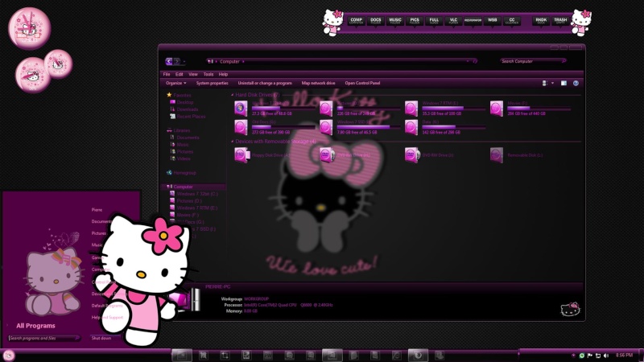Go back with the Explorer back arrow
644x362 pixels.
click(169, 61)
